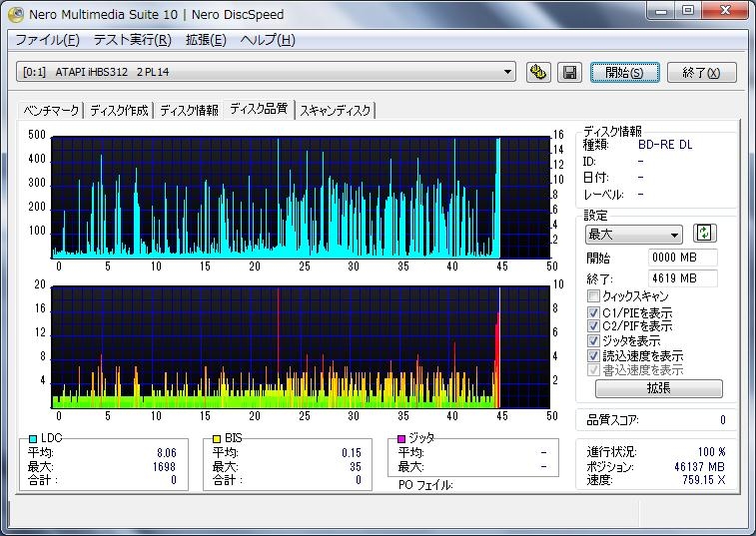
Task: Click the 進行状況 value 100 %
Action: (712, 452)
